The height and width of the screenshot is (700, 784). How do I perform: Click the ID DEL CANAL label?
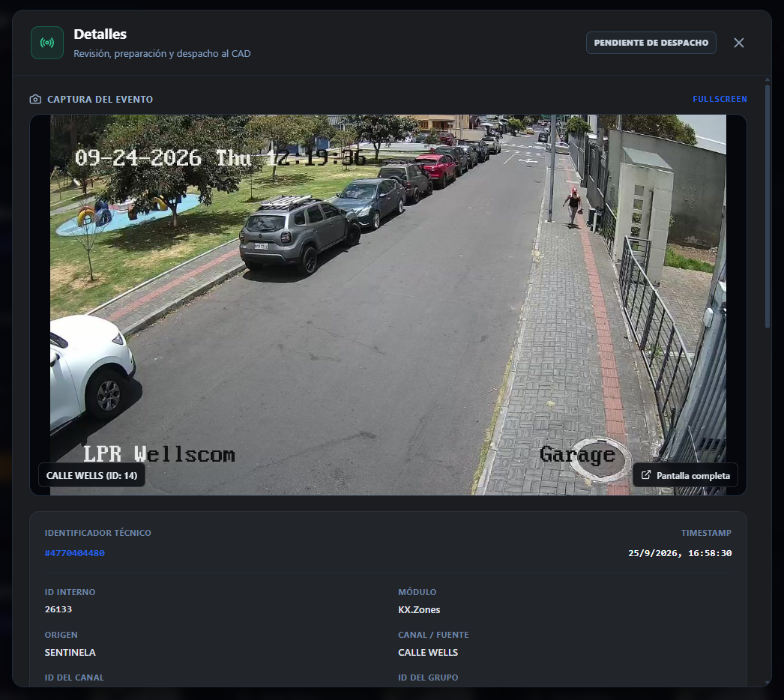pyautogui.click(x=74, y=678)
